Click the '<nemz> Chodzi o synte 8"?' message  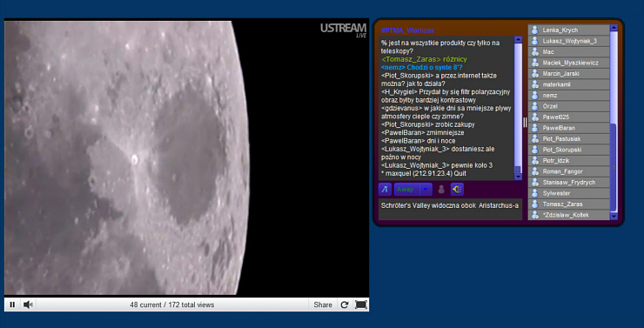pos(422,67)
